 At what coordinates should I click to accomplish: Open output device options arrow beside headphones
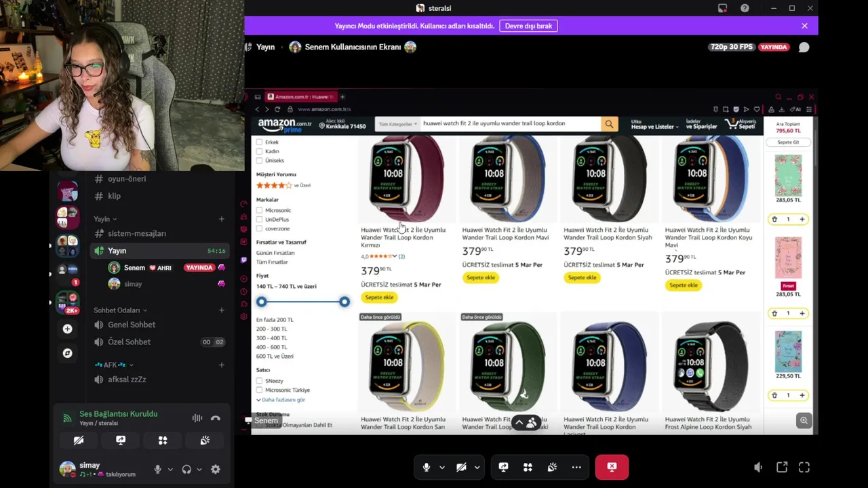[x=199, y=469]
